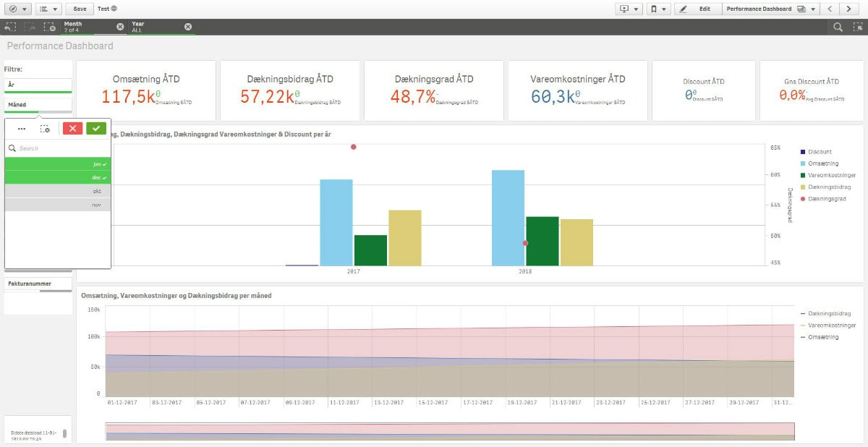Clear all selections icon

49,27
